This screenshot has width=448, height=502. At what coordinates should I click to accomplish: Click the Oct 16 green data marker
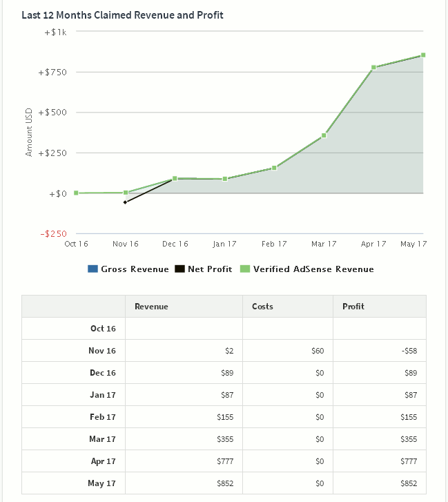click(x=76, y=193)
